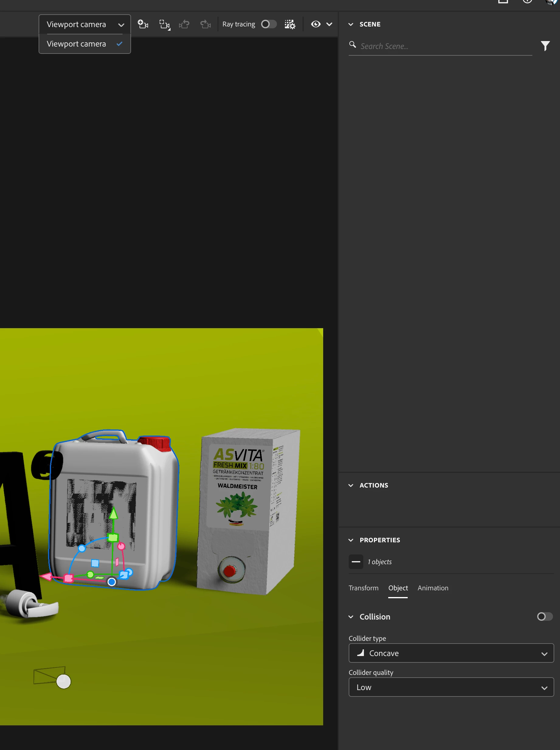
Task: Click the green Y-axis move arrow
Action: (x=114, y=513)
